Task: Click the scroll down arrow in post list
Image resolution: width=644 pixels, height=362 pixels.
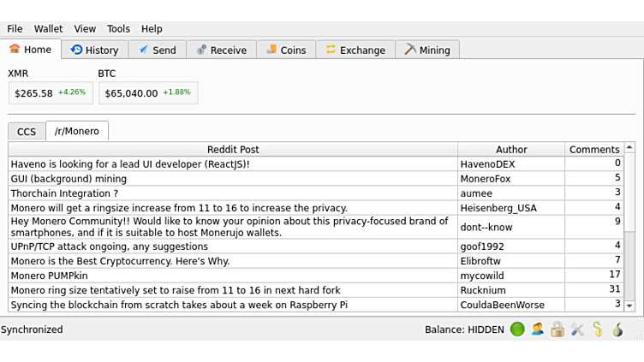Action: click(x=629, y=306)
